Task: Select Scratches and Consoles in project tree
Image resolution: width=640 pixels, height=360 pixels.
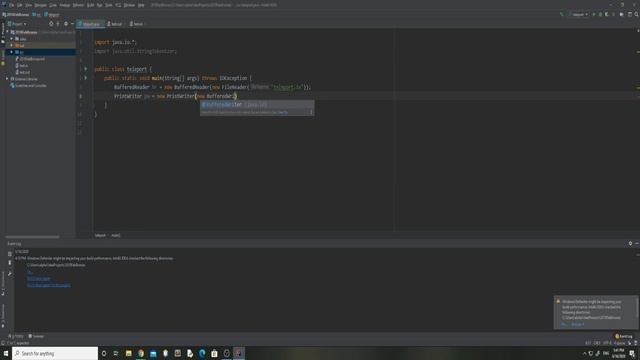Action: click(x=28, y=86)
